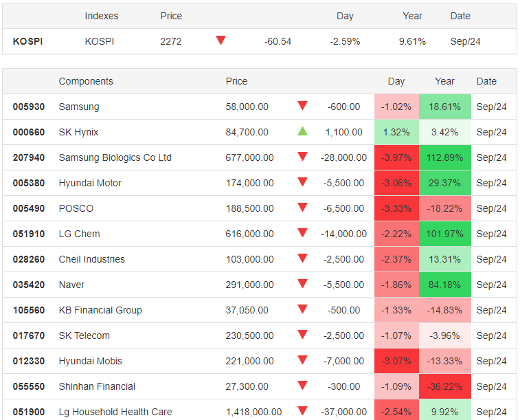Click the KOSPI yearly change 9.61%
Screen dimensions: 520x420
click(x=412, y=41)
